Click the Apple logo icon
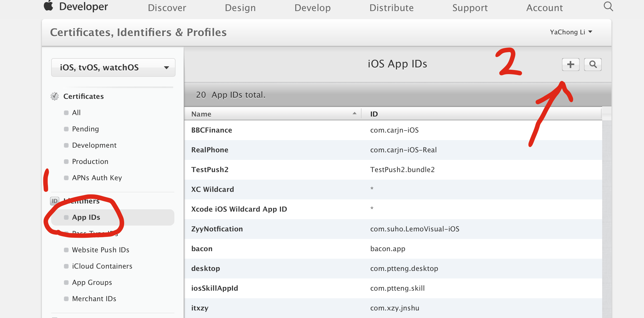Viewport: 644px width, 318px height. [49, 6]
